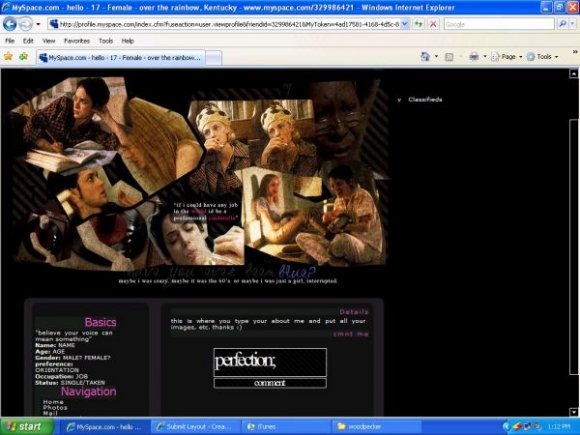Open the View menu
The image size is (580, 435).
click(48, 41)
